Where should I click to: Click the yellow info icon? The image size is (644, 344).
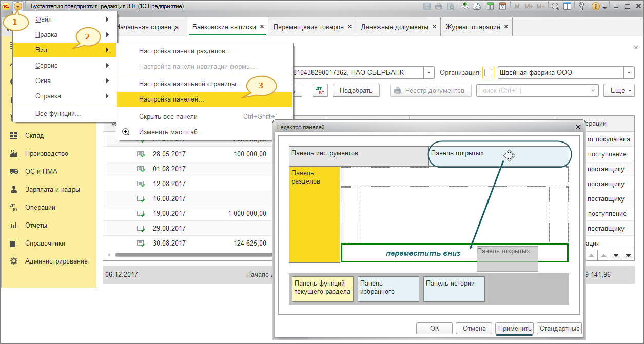(x=596, y=6)
